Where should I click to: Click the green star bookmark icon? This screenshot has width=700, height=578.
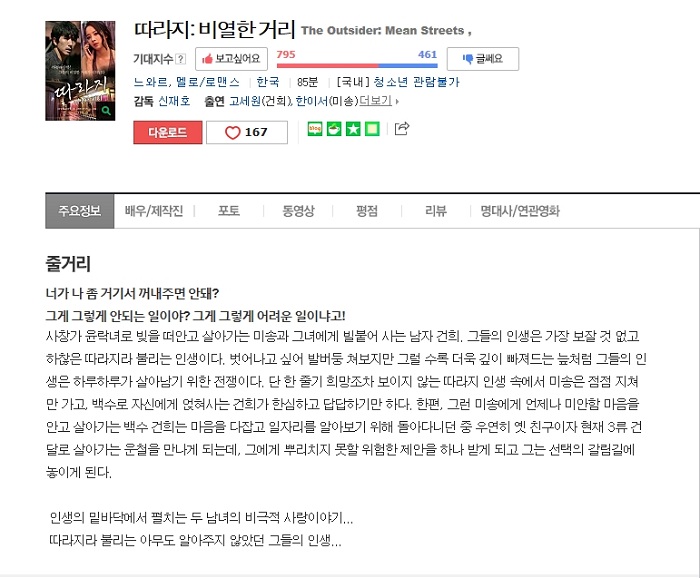point(353,129)
